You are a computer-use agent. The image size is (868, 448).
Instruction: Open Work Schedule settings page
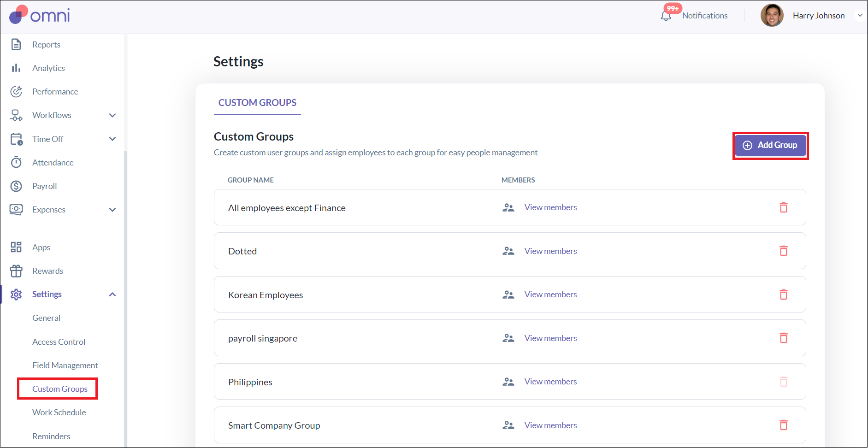[59, 413]
